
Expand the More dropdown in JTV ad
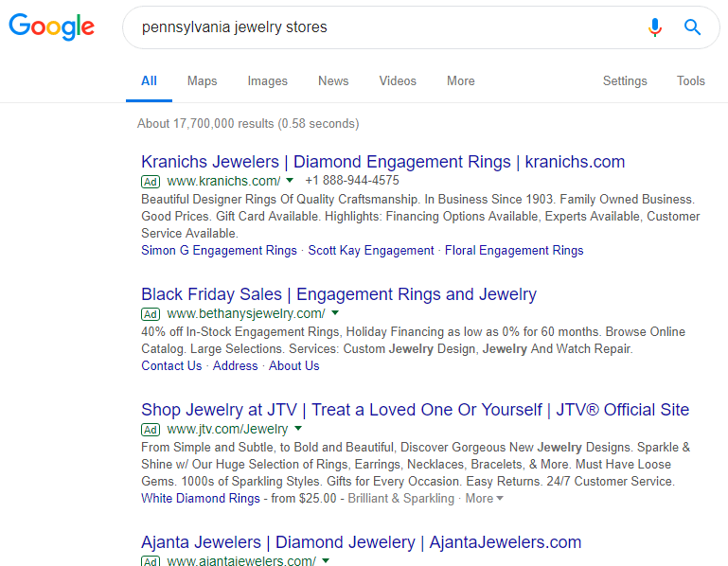[x=485, y=498]
